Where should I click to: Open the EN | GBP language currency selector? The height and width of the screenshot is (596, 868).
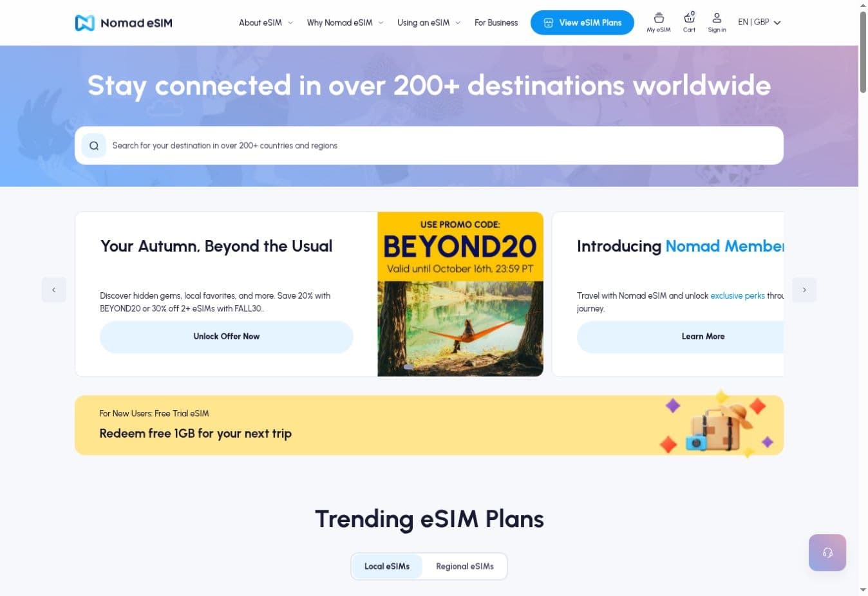pyautogui.click(x=759, y=22)
